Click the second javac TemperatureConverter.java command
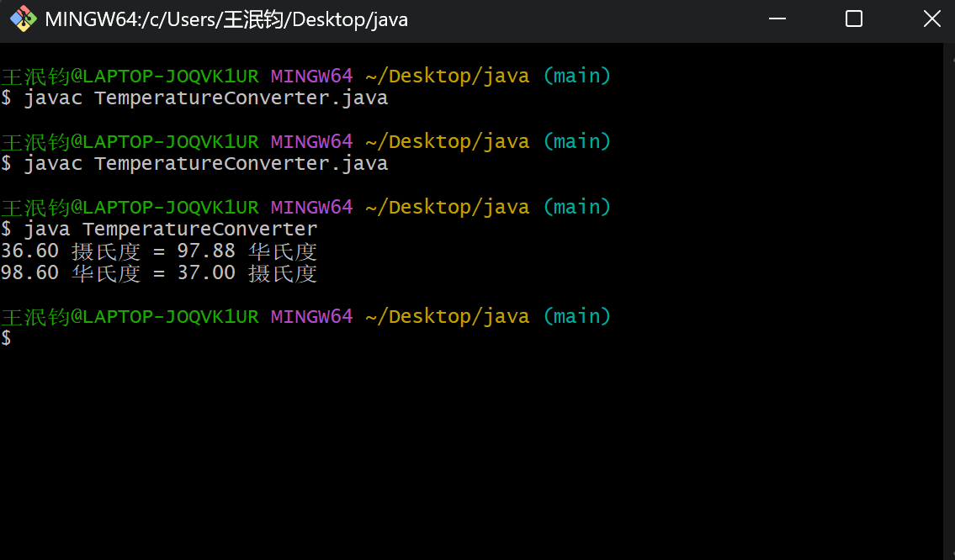This screenshot has height=560, width=955. pos(205,164)
